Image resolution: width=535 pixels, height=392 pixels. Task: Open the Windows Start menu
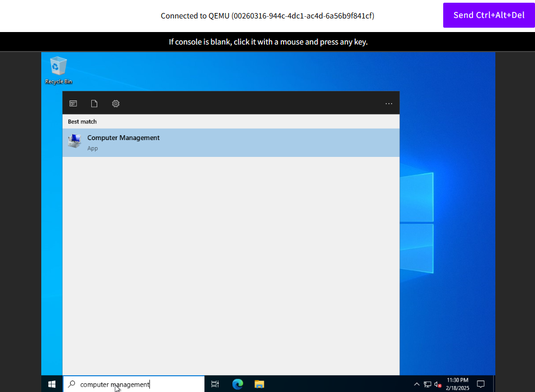[x=52, y=384]
